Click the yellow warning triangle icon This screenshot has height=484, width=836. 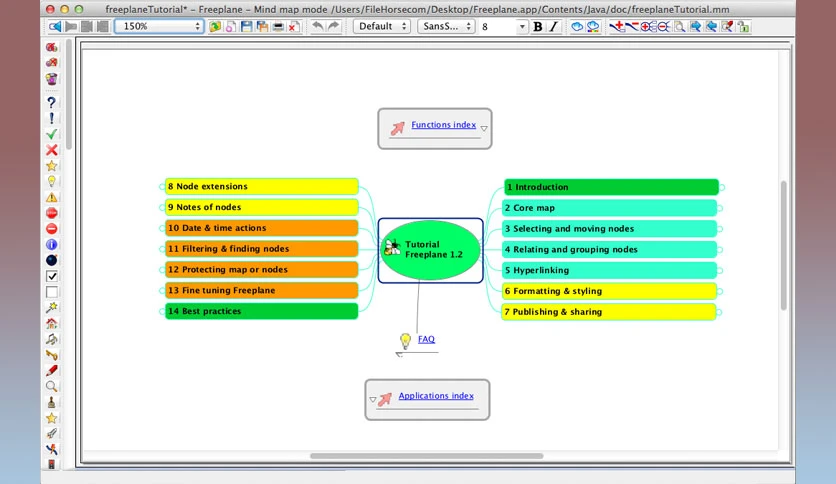51,197
